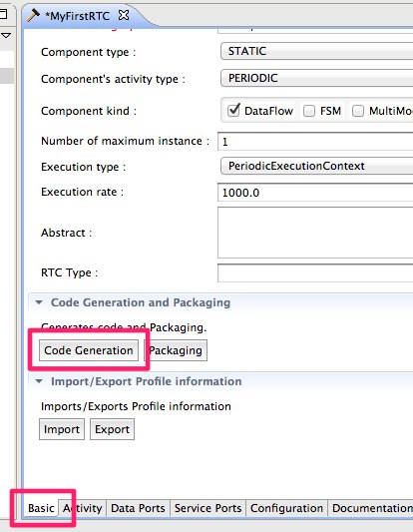Screen dimensions: 413x532
Task: Click the Code Generation button
Action: pos(89,350)
